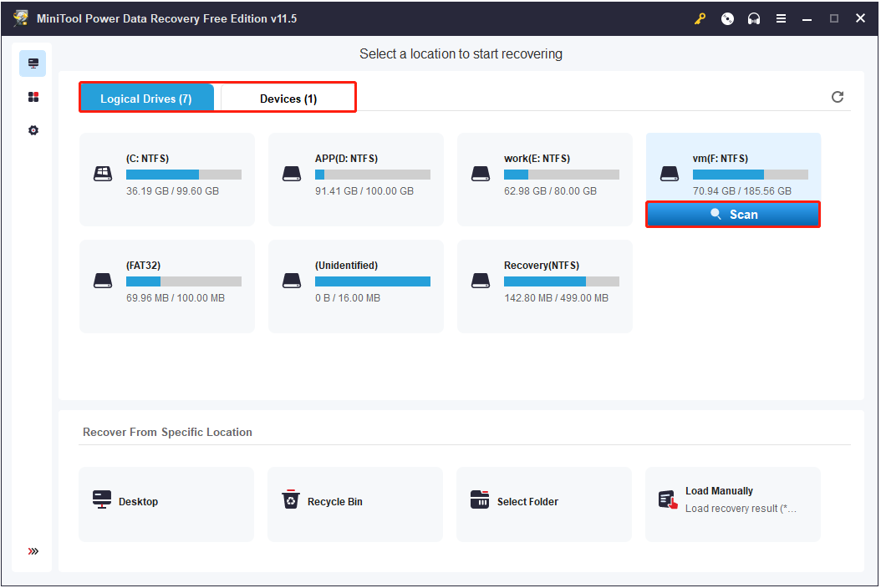The image size is (881, 588).
Task: Click the Load Manually icon
Action: tap(668, 499)
